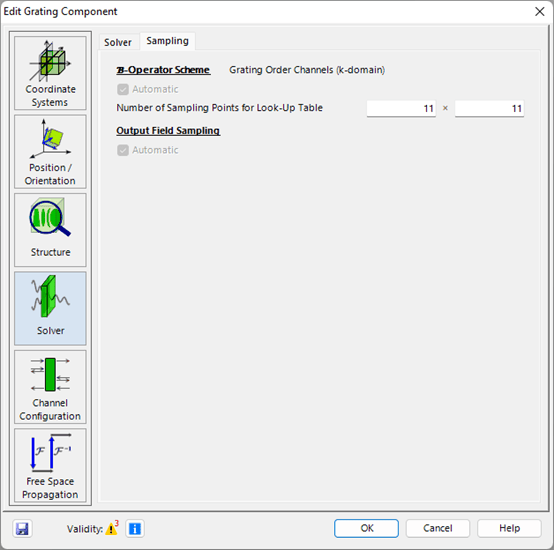
Task: Click the Help button
Action: click(509, 528)
